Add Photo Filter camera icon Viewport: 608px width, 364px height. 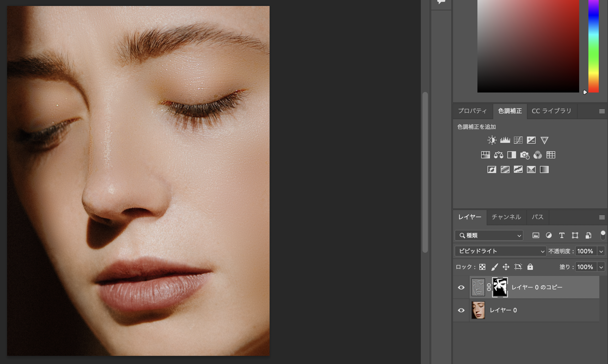[x=525, y=155]
